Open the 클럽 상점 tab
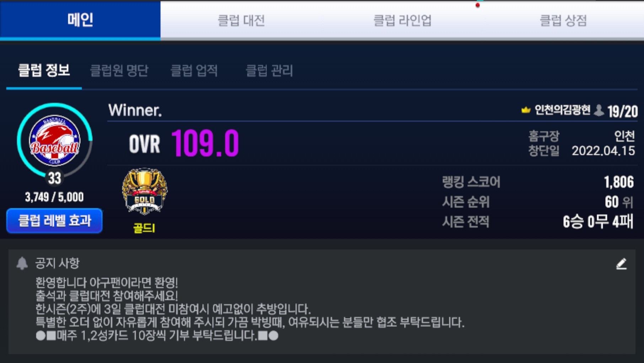 tap(563, 20)
